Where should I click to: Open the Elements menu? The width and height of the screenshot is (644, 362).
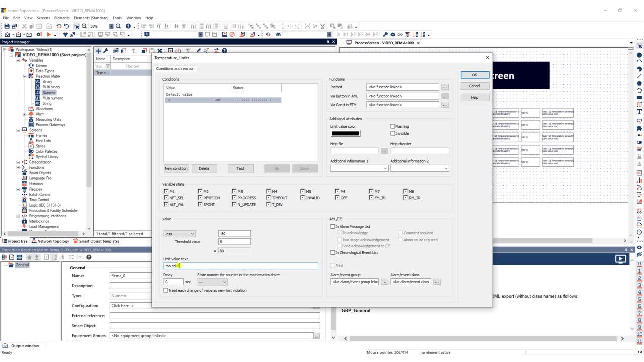tap(62, 18)
